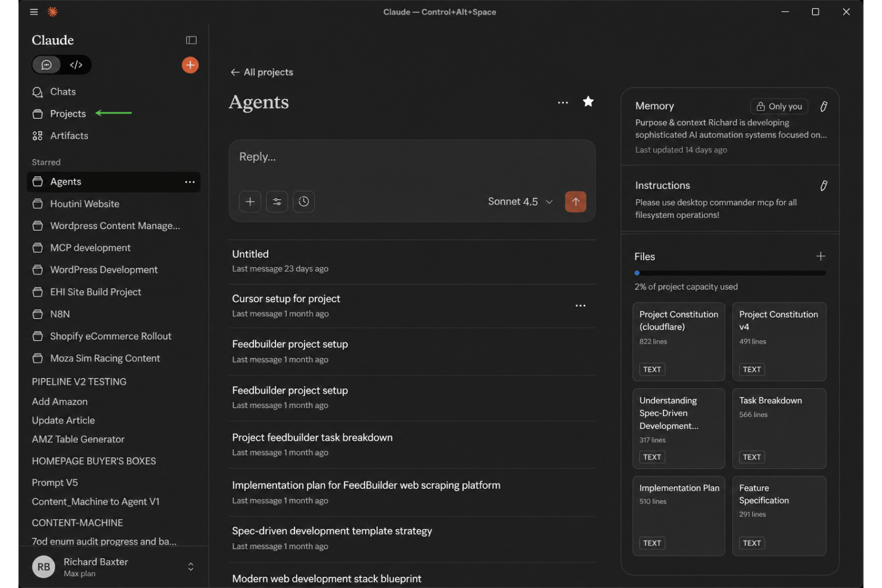882x588 pixels.
Task: Open Cursor setup for project conversation
Action: (412, 306)
